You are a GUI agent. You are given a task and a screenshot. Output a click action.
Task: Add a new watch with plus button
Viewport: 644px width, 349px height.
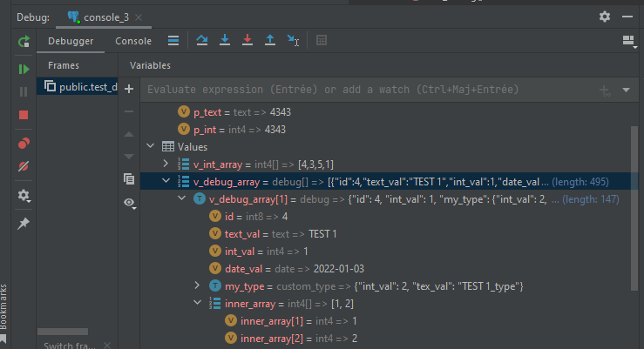(x=129, y=89)
